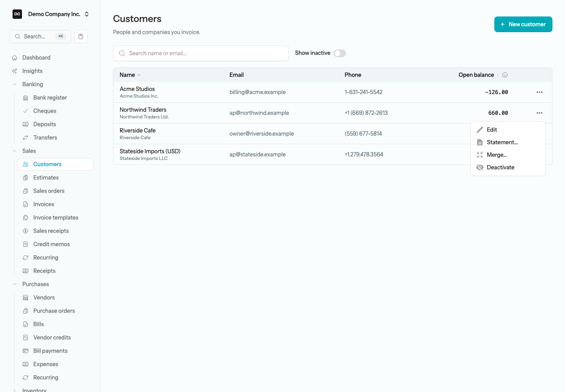Toggle the Show inactive switch
The image size is (565, 392).
tap(340, 53)
